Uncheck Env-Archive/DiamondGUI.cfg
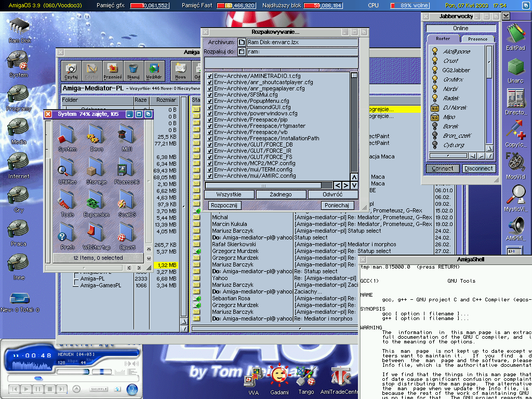Screen dimensions: 532x399 [x=210, y=107]
